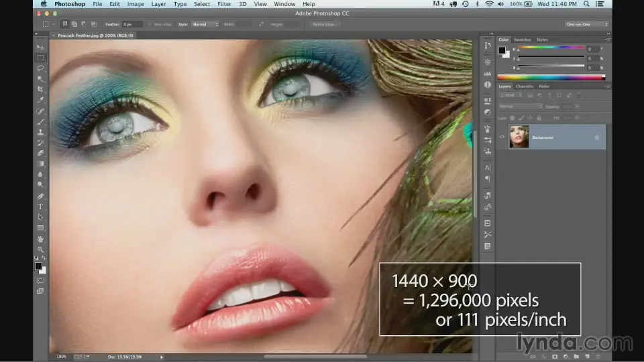The height and width of the screenshot is (362, 644).
Task: Open the layer blend mode dropdown
Action: [520, 106]
